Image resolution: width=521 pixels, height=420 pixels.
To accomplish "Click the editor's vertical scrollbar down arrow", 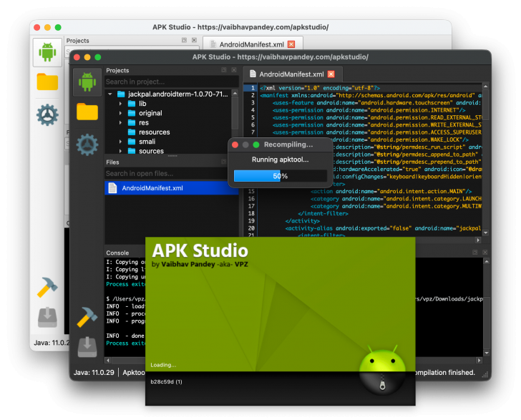I will click(485, 233).
